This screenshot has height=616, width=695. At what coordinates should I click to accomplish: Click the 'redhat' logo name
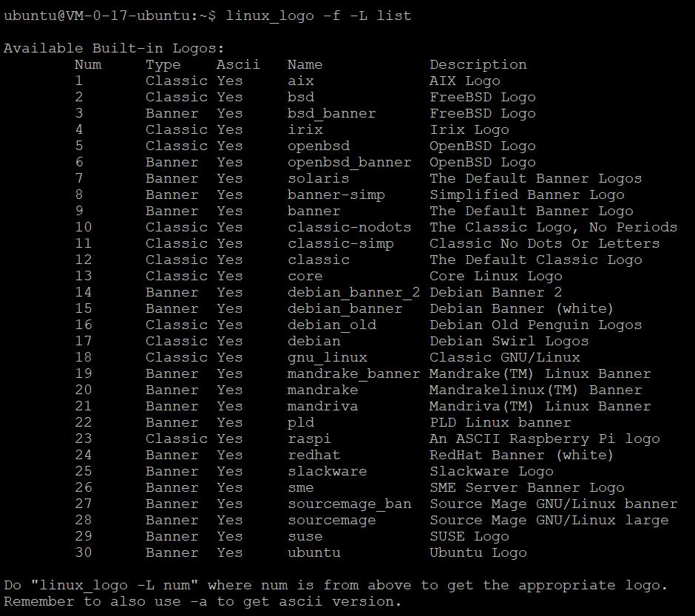[x=313, y=455]
